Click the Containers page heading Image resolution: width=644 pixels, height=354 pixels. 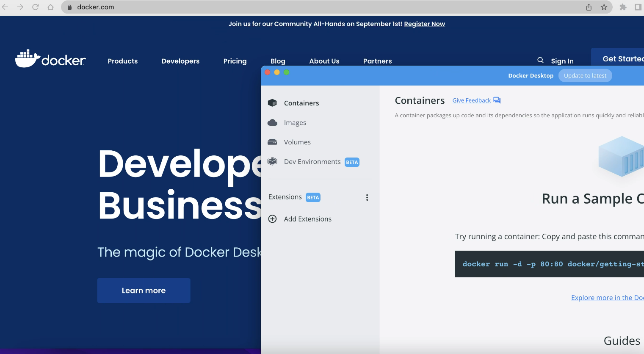click(x=420, y=100)
